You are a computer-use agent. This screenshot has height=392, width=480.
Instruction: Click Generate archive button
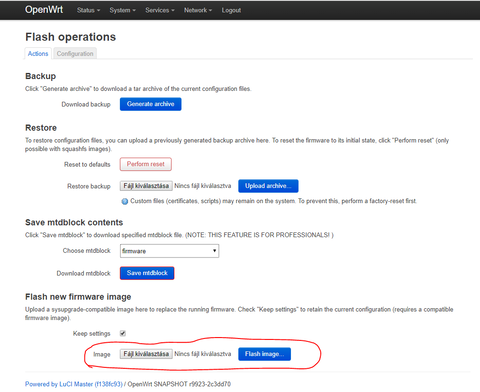(x=151, y=104)
